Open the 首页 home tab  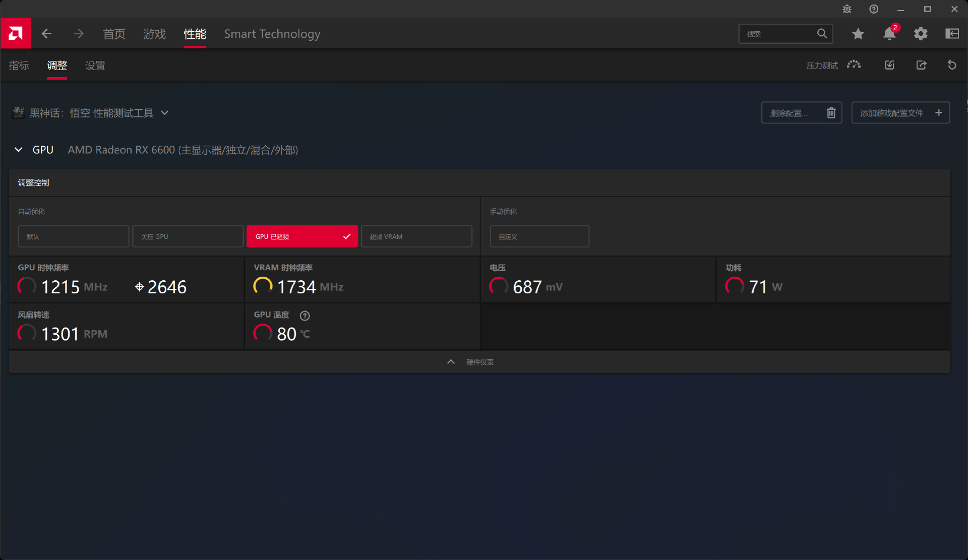click(114, 34)
